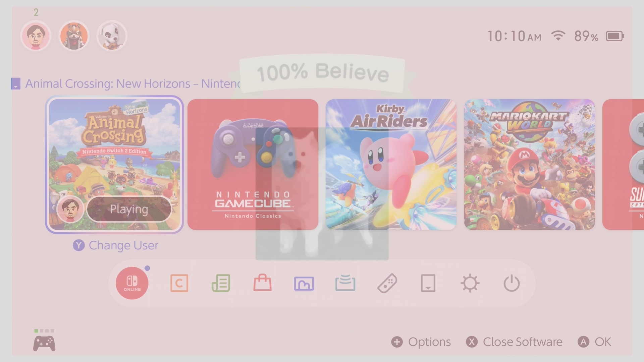Open the Controllers icon in dock
The image size is (644, 362).
tap(387, 283)
